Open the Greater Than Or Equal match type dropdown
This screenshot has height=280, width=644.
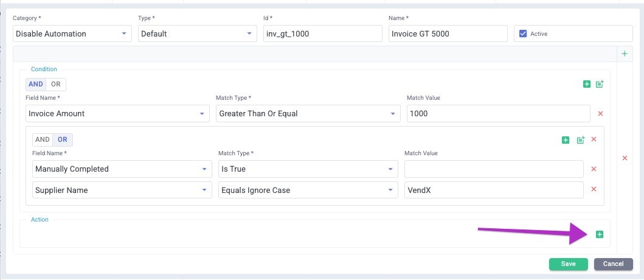308,113
